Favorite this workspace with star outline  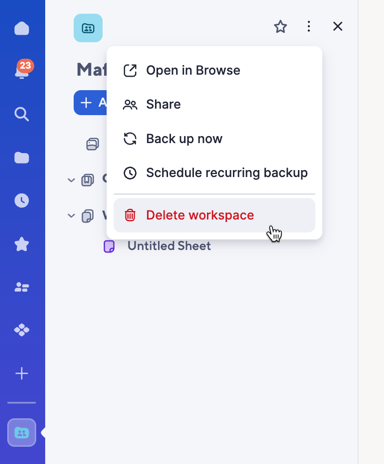click(x=280, y=27)
